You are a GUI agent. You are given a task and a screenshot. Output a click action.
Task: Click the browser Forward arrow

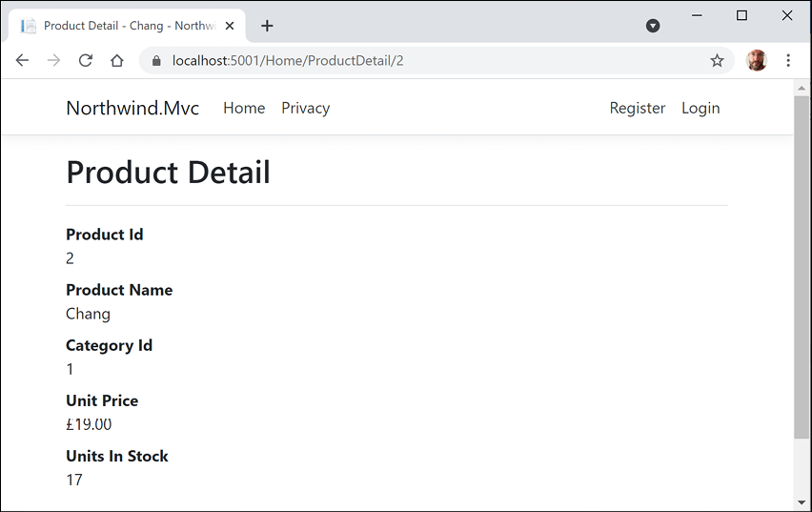click(53, 60)
